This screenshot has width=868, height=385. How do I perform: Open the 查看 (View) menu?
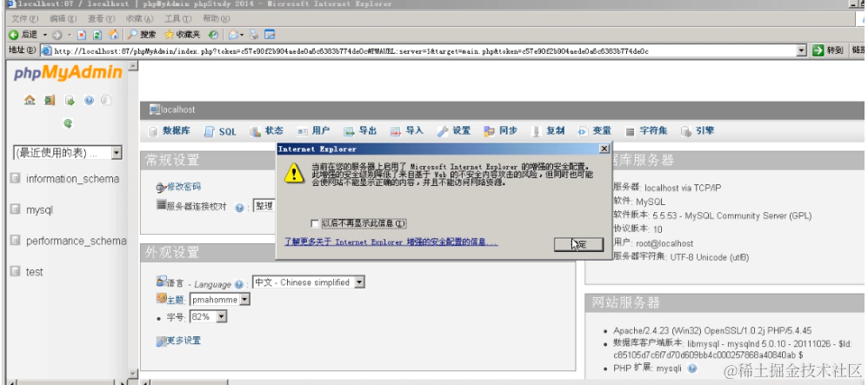(x=101, y=19)
